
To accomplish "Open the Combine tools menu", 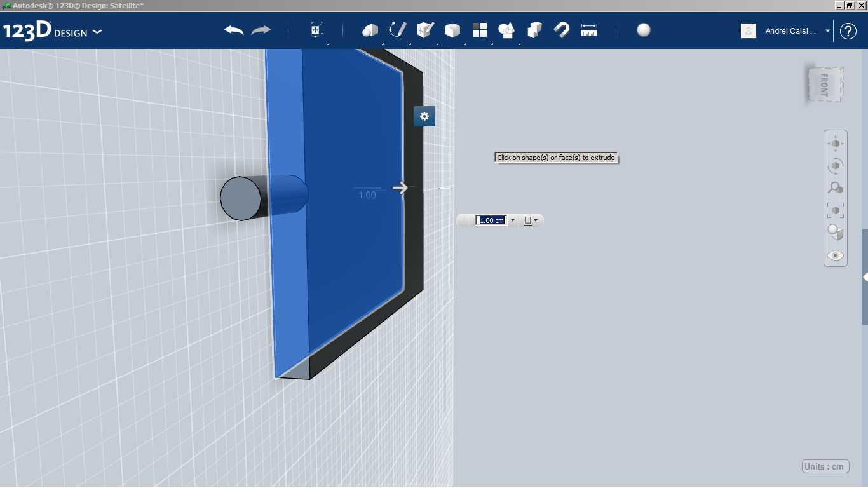I will (534, 30).
